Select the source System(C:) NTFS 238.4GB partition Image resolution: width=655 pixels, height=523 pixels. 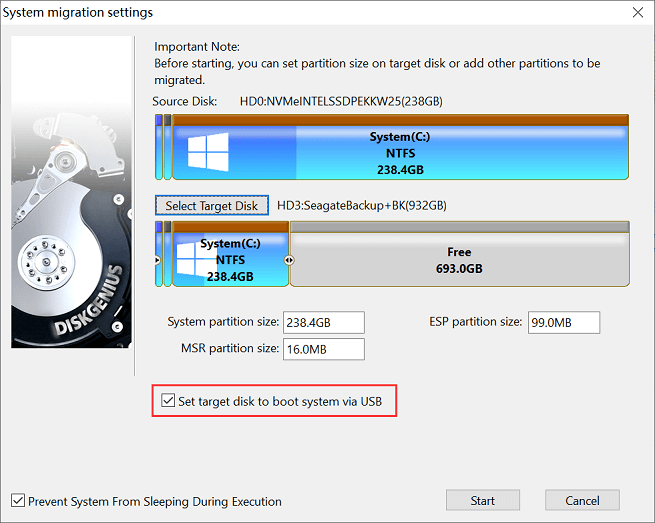(x=400, y=154)
